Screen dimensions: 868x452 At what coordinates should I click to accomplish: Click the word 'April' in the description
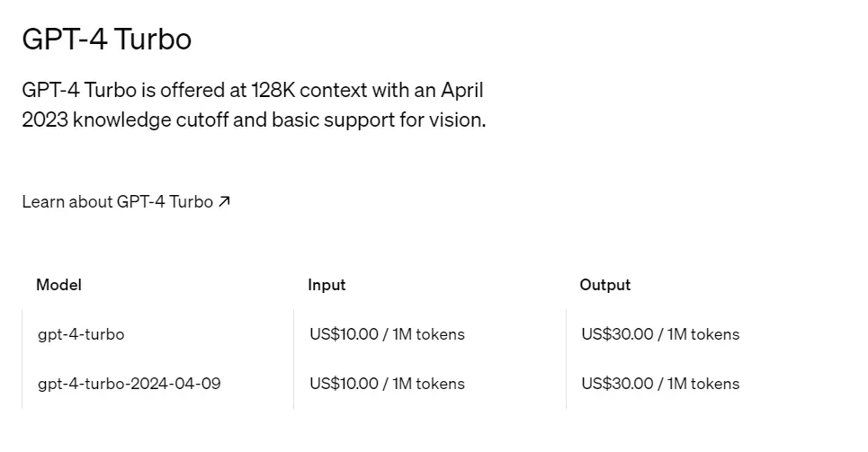pos(461,90)
